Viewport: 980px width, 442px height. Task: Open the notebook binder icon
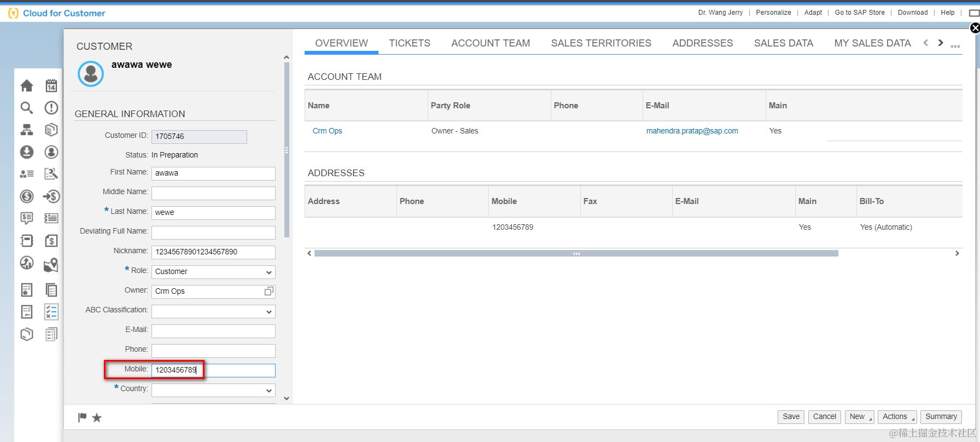coord(27,241)
